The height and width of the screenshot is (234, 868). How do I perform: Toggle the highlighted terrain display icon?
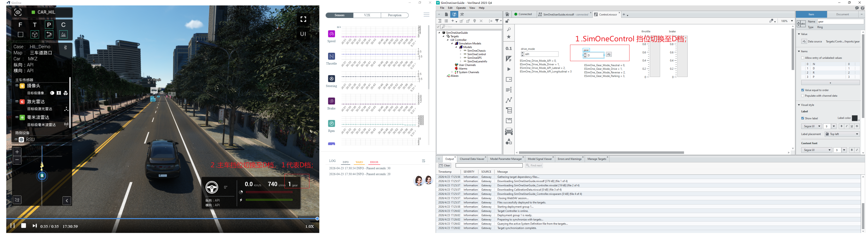[63, 34]
